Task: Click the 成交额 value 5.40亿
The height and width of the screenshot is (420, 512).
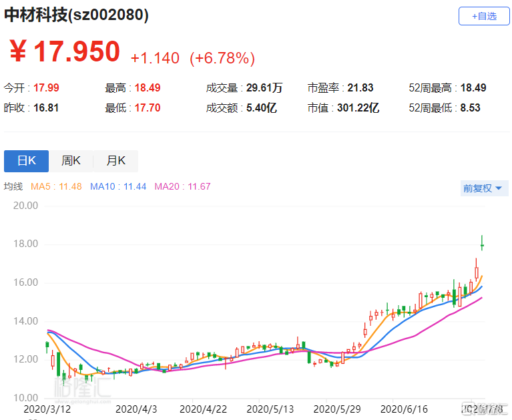Action: (x=262, y=108)
